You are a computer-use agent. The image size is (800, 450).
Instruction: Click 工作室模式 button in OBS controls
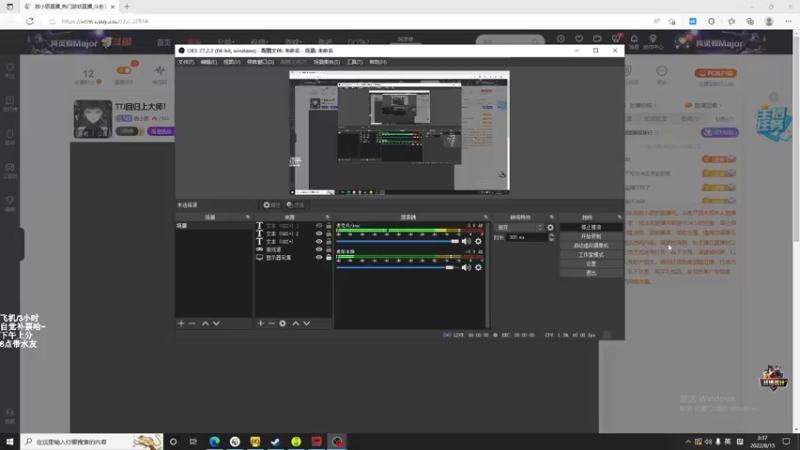pos(591,255)
